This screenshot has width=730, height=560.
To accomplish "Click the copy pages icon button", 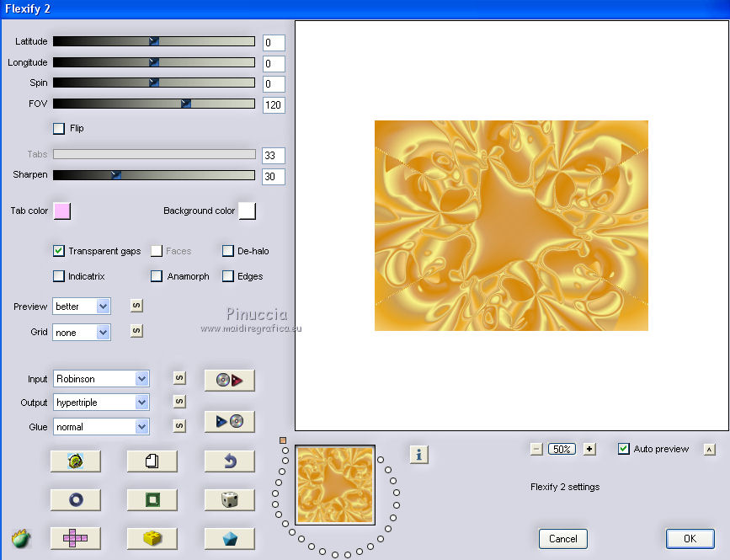I will (x=152, y=461).
